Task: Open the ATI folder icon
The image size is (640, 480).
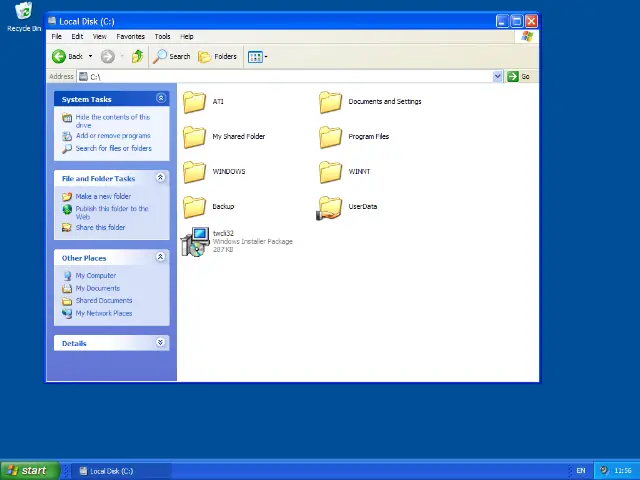Action: click(x=194, y=102)
